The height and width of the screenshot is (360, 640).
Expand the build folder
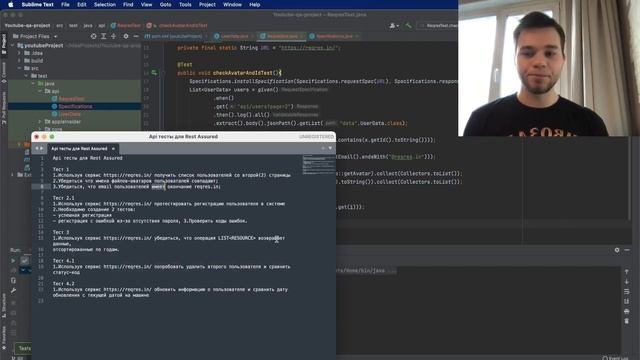19,60
